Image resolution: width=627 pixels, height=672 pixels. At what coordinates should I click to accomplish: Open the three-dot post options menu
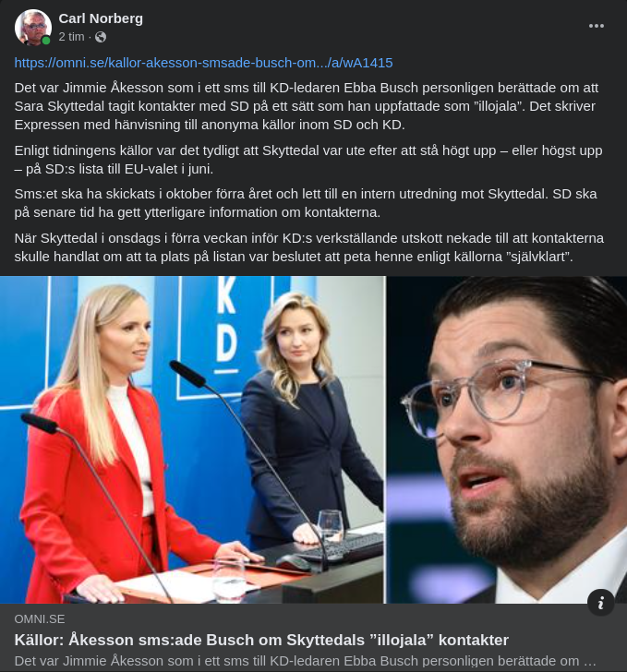tap(597, 26)
